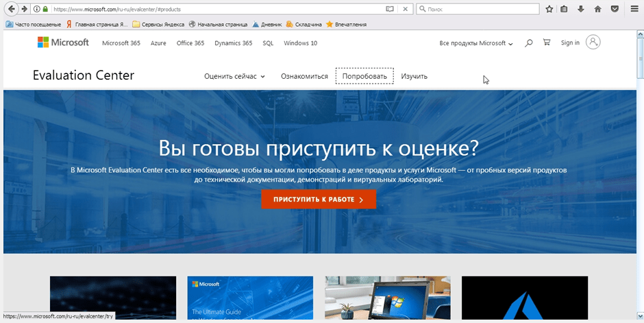The width and height of the screenshot is (644, 323).
Task: Open the 'Ознакомиться' navigation item
Action: click(x=304, y=76)
